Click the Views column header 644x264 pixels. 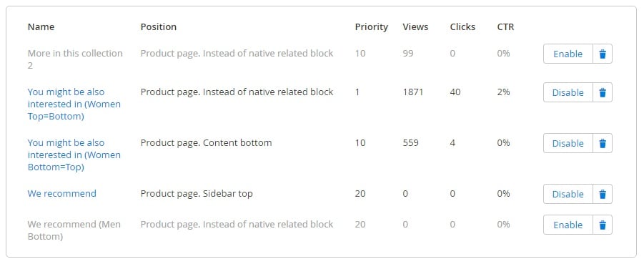coord(416,26)
